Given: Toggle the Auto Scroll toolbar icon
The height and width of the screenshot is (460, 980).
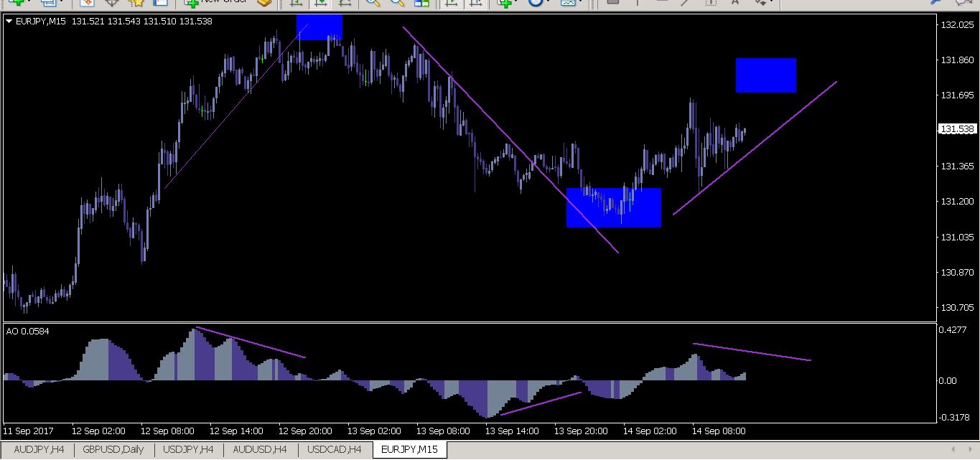Looking at the screenshot, I should click(451, 2).
